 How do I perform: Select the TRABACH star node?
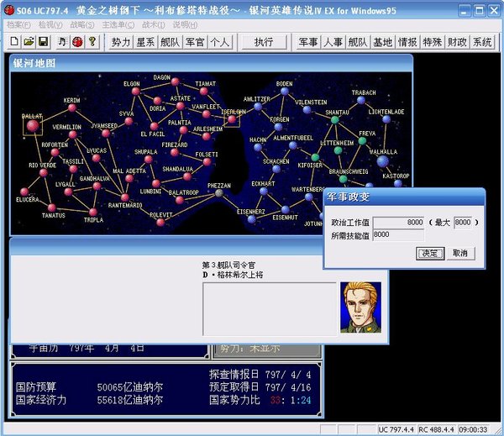(361, 100)
